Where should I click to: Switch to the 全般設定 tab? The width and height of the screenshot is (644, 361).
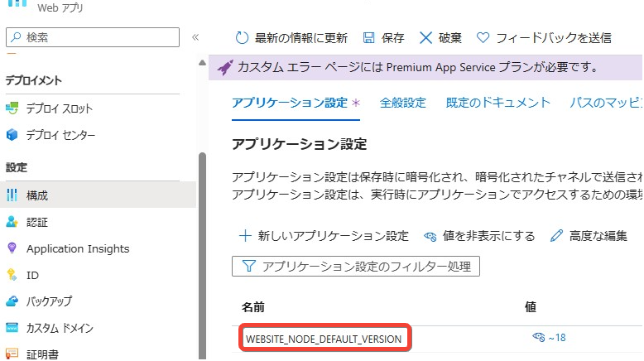[402, 103]
